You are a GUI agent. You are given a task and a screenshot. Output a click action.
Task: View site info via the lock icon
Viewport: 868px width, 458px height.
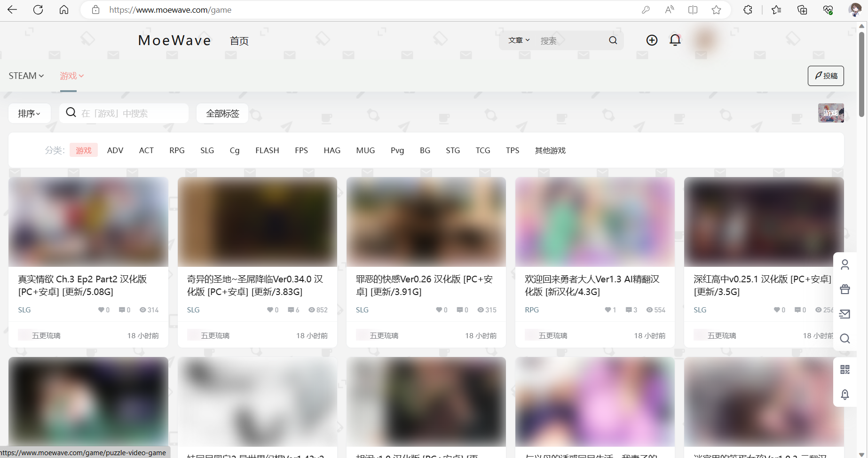click(x=95, y=10)
